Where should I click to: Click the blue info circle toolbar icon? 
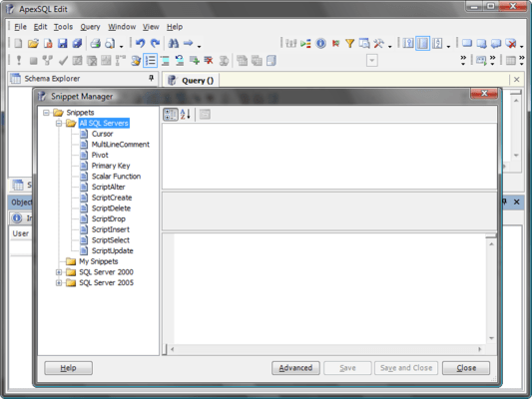pos(320,43)
